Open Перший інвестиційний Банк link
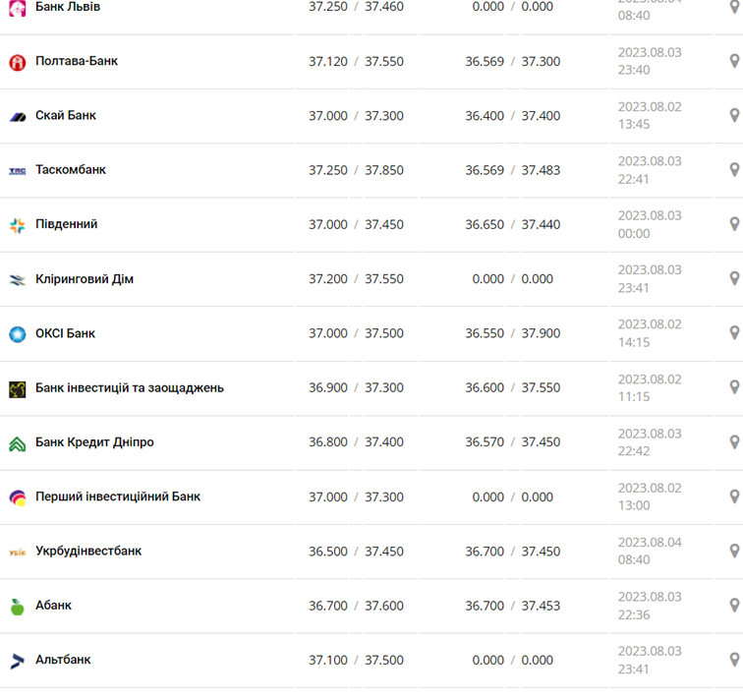Image resolution: width=743 pixels, height=700 pixels. (x=118, y=496)
